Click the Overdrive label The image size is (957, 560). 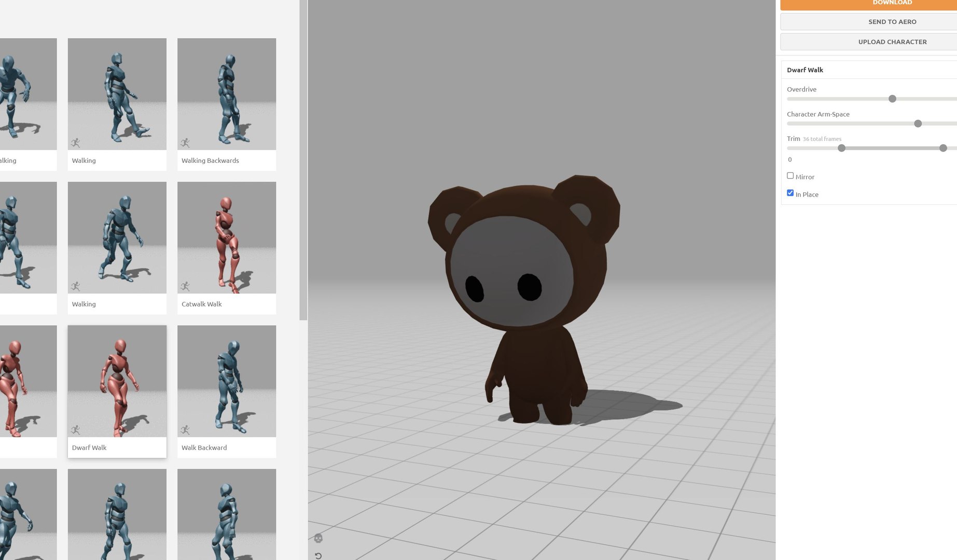[x=801, y=89]
